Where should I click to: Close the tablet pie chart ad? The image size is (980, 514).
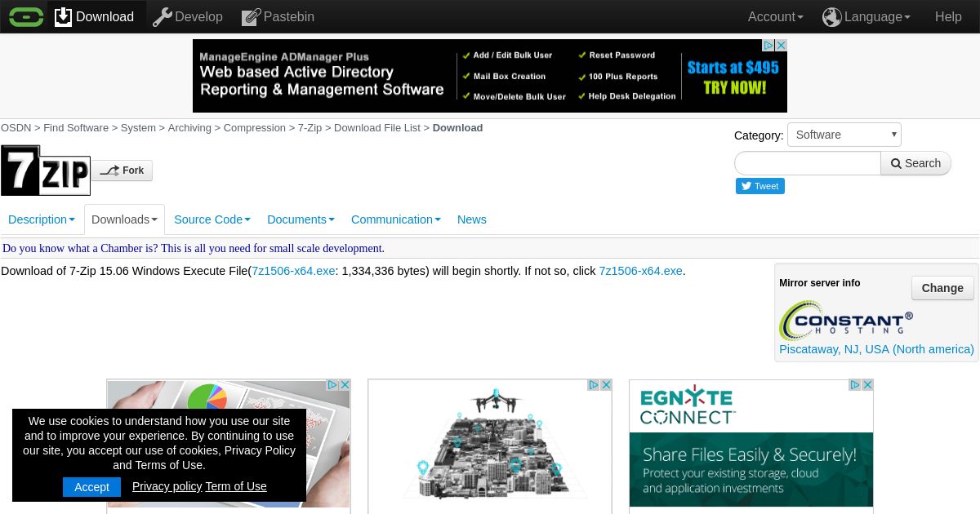[x=345, y=385]
